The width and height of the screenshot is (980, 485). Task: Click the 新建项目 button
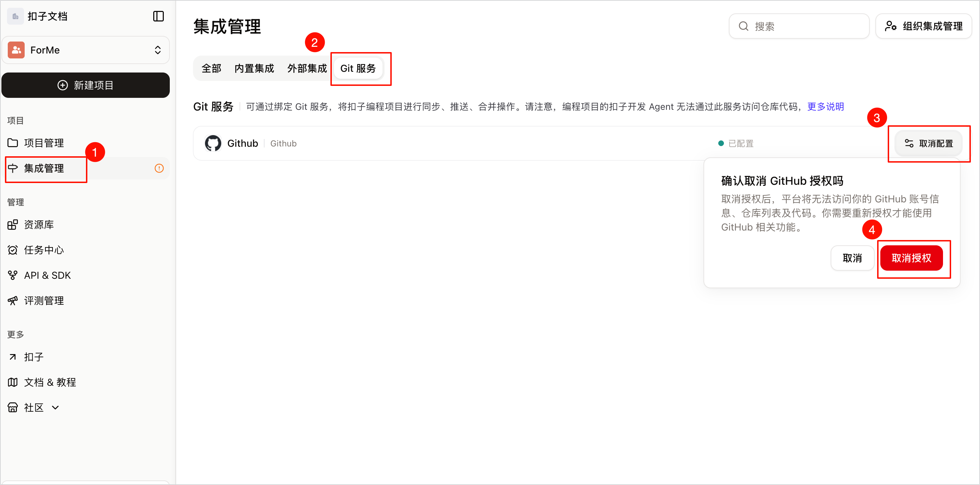click(x=86, y=85)
